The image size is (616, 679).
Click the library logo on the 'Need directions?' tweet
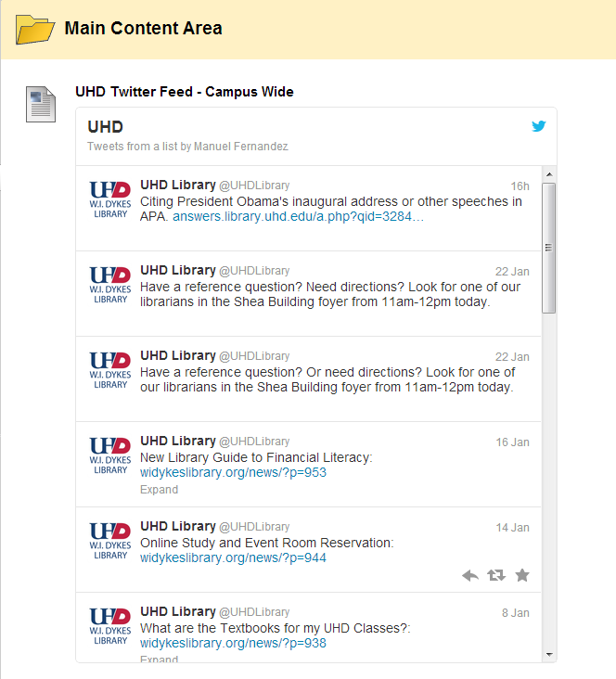[x=110, y=285]
